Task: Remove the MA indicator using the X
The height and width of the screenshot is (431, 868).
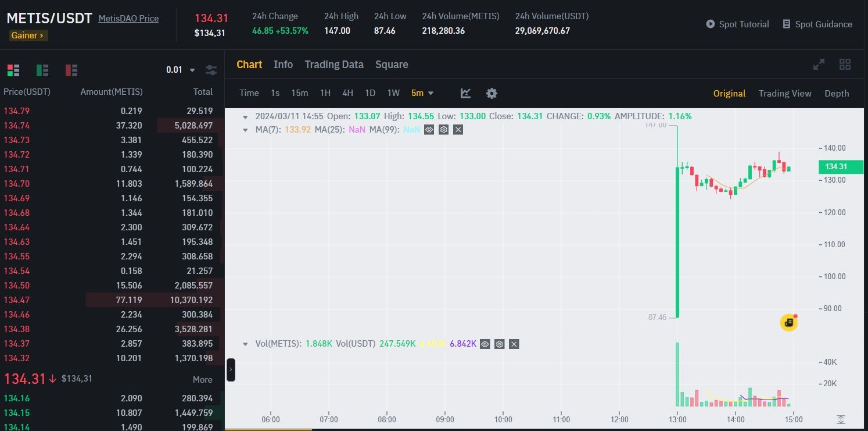Action: (x=458, y=130)
